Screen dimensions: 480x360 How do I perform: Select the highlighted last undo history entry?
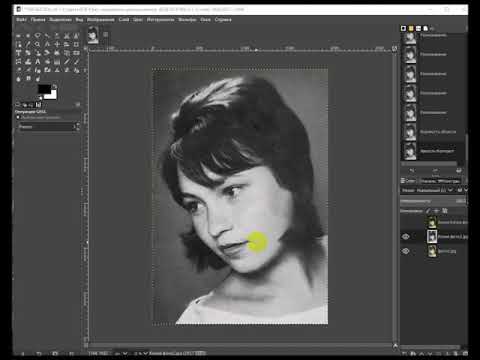(x=433, y=151)
